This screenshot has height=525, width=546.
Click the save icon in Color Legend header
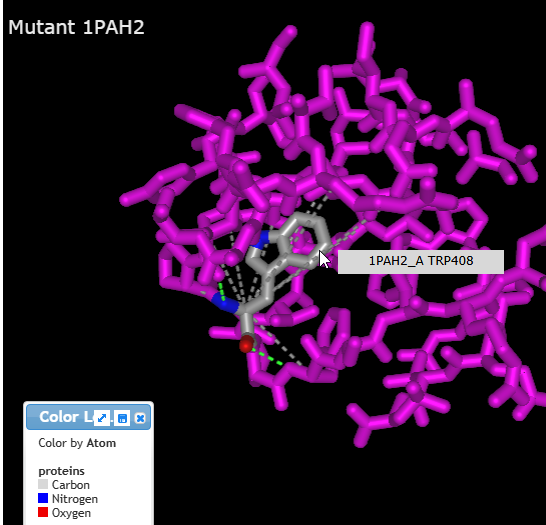point(122,418)
